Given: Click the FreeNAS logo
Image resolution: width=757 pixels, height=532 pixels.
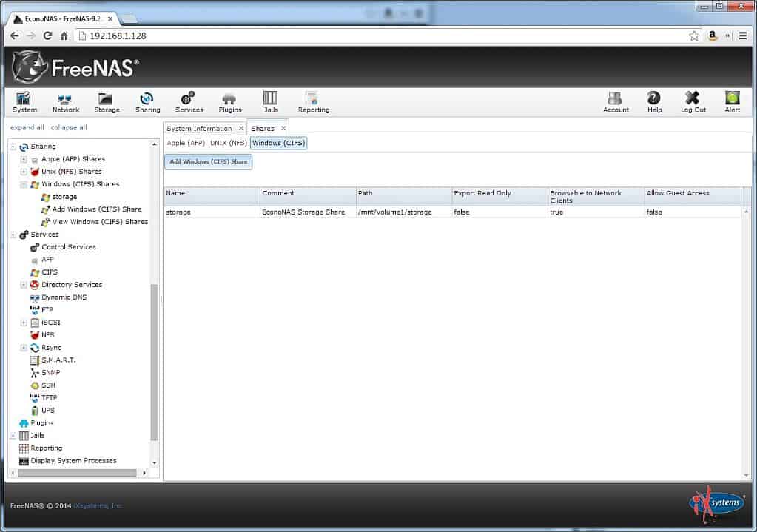Looking at the screenshot, I should (75, 67).
